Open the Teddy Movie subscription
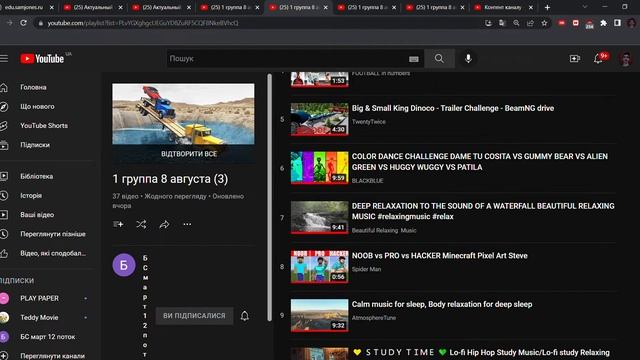The image size is (640, 360). 39,318
